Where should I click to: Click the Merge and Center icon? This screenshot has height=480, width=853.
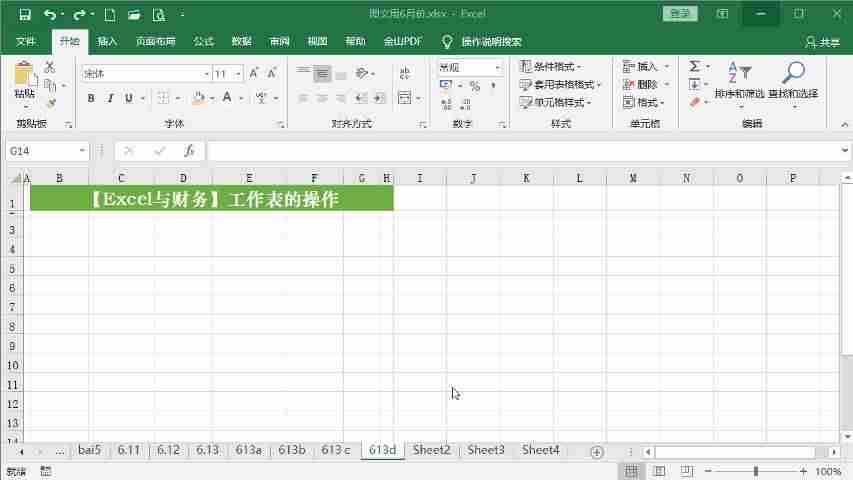click(404, 98)
